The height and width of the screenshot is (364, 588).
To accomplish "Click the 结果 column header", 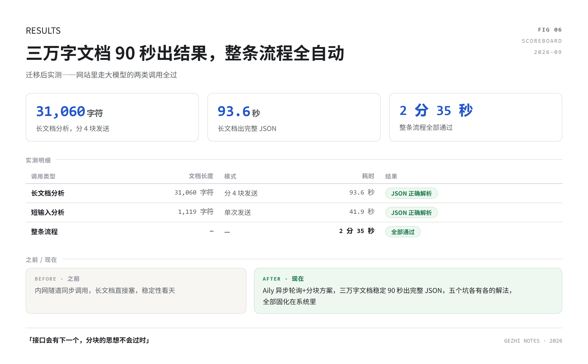I will click(391, 176).
